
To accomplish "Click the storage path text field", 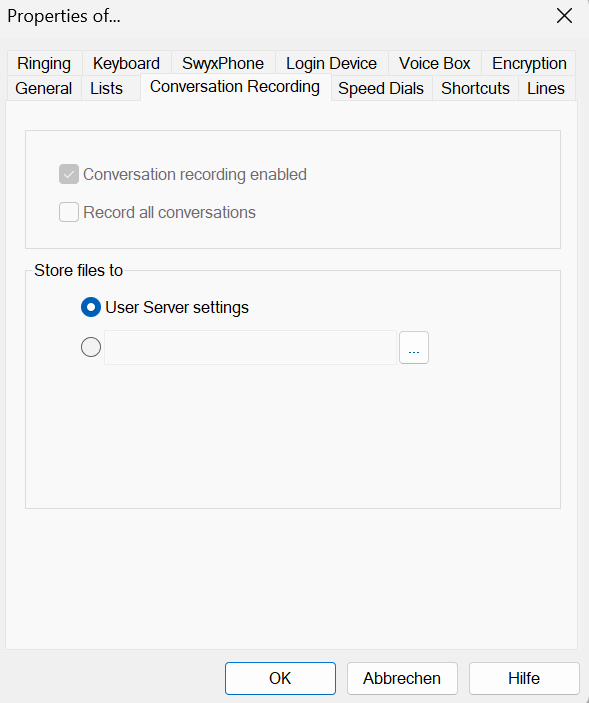I will click(x=251, y=347).
